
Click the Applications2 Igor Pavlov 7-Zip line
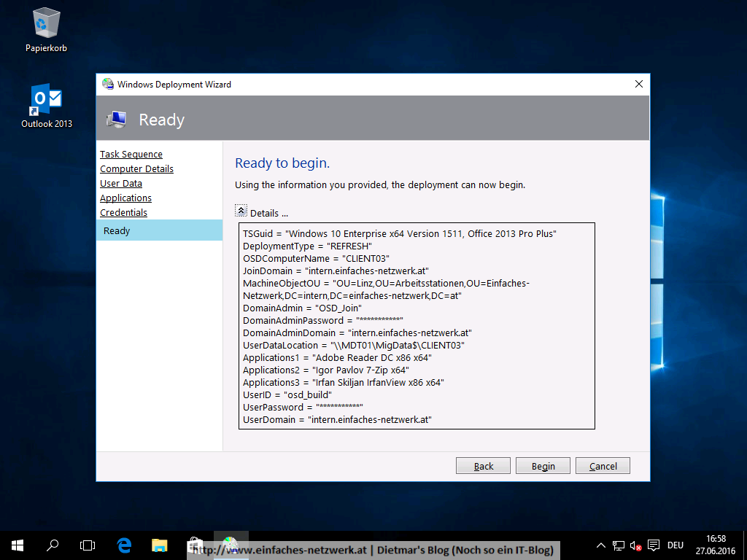(x=326, y=370)
